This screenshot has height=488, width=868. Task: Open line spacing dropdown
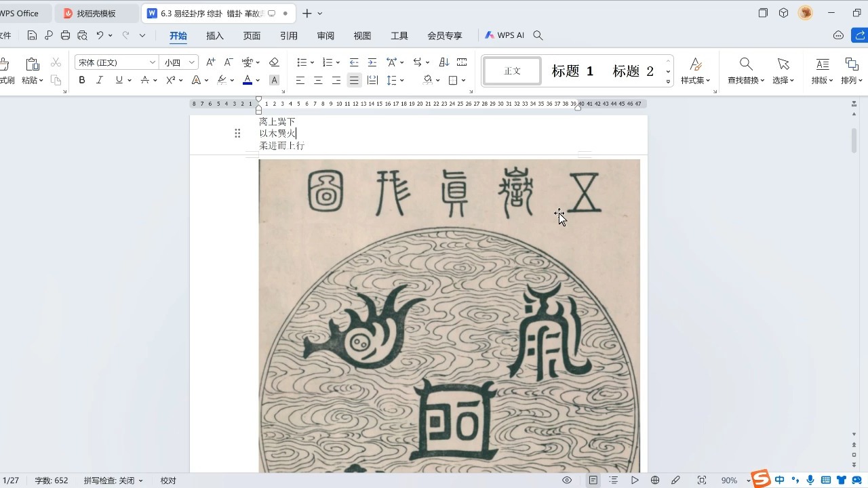coord(401,80)
